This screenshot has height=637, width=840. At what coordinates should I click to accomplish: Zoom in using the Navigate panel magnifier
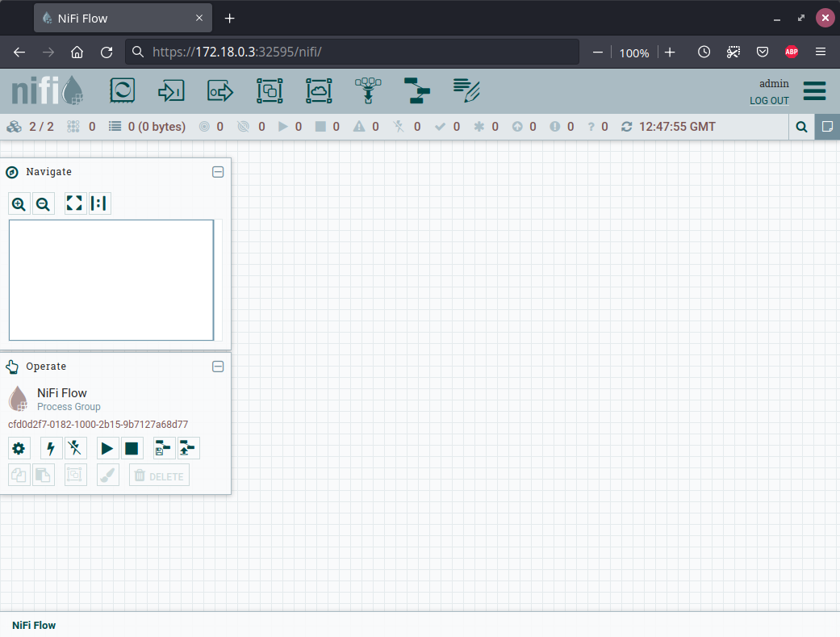pyautogui.click(x=19, y=203)
